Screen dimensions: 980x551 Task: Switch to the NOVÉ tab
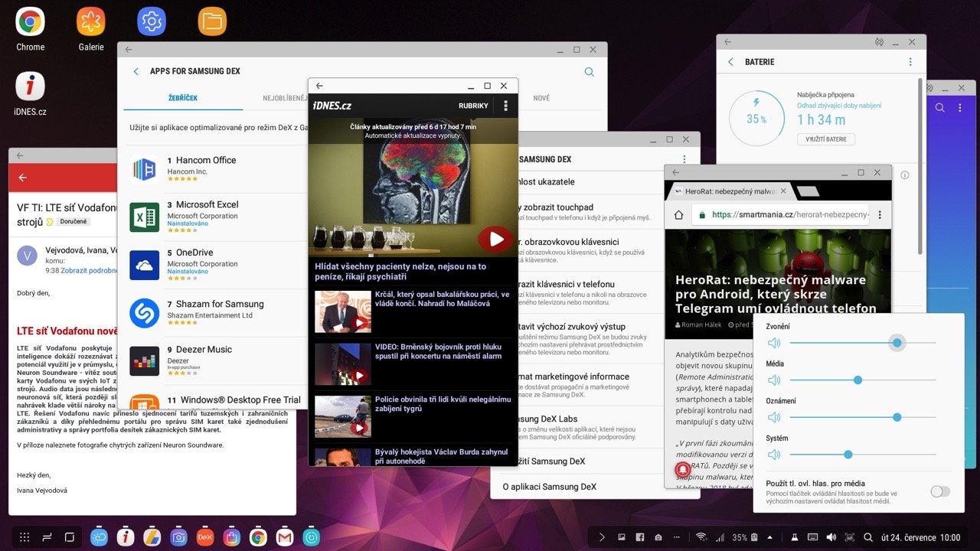(541, 98)
